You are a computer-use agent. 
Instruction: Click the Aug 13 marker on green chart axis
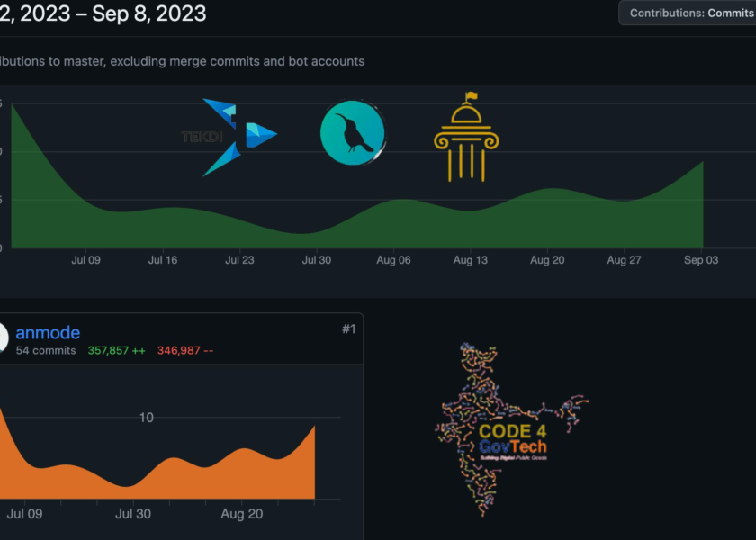(x=470, y=260)
